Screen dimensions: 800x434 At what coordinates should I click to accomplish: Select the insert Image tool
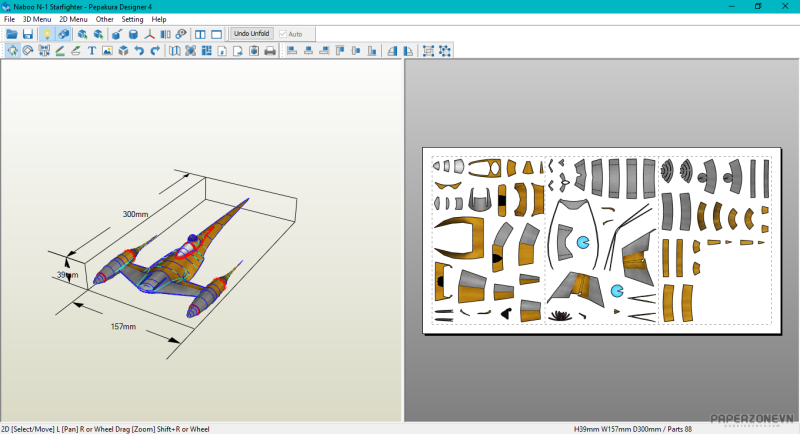tap(107, 50)
